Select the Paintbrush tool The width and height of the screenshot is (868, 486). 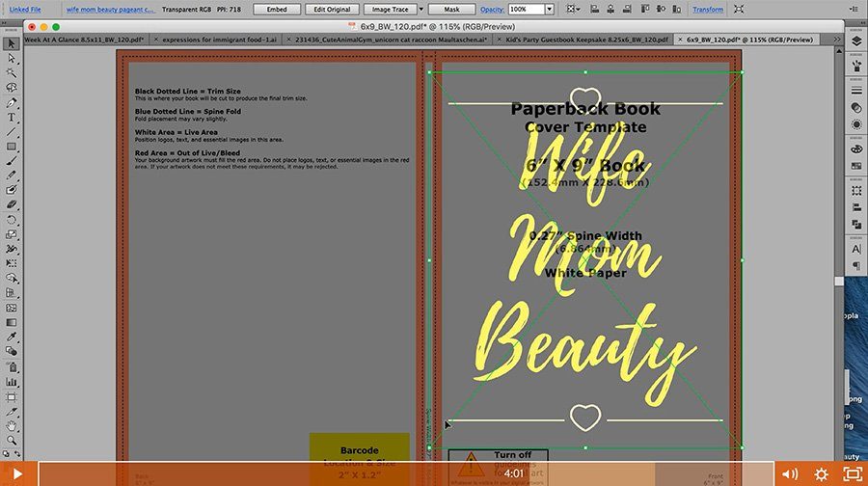click(11, 161)
